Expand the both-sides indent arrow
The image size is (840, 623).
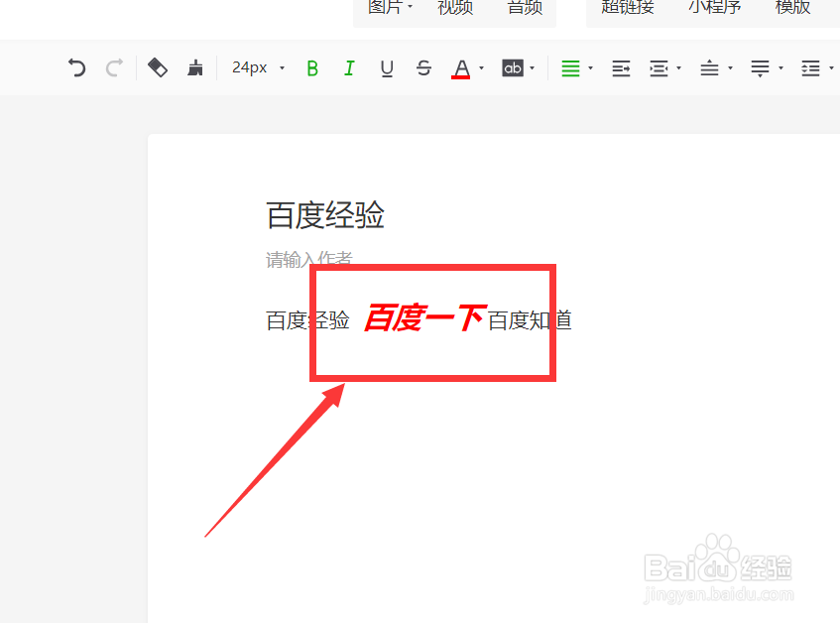(x=678, y=68)
